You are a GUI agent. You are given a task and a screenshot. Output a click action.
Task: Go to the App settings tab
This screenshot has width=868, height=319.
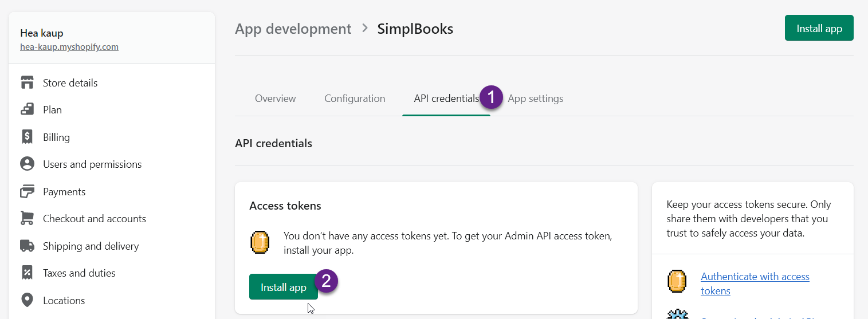[x=535, y=99]
